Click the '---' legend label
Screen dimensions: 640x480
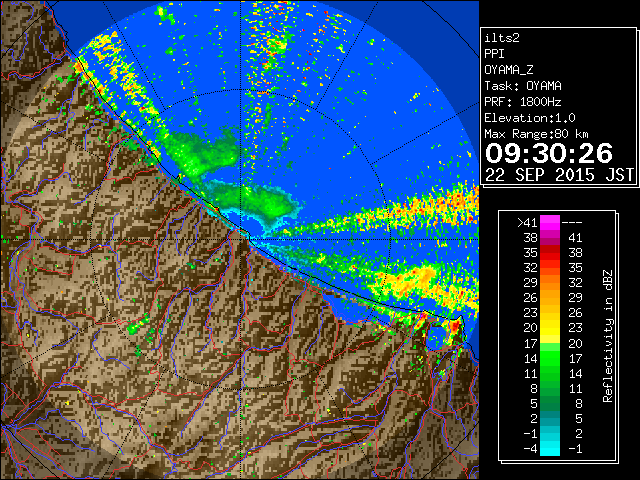(x=572, y=222)
